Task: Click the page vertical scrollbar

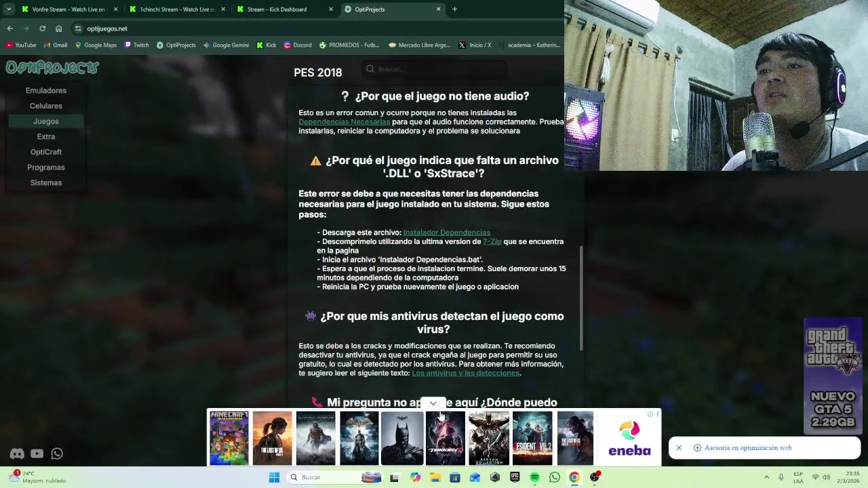Action: 580,298
